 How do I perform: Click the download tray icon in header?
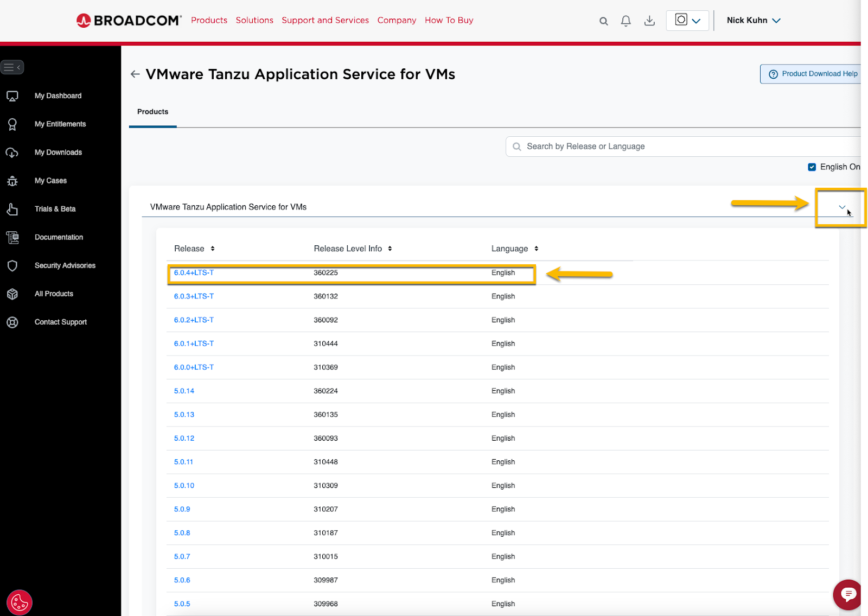[x=649, y=21]
